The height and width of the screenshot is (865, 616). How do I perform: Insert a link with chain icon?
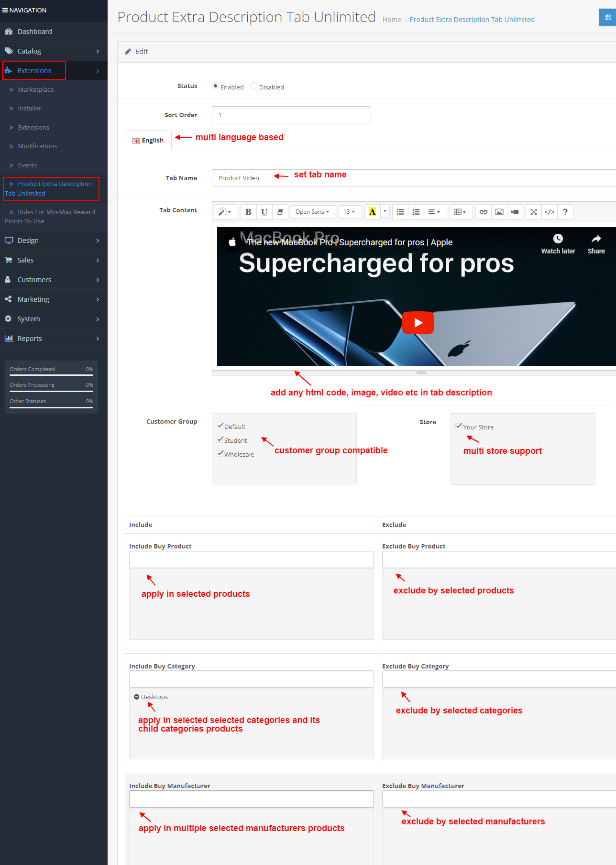484,212
